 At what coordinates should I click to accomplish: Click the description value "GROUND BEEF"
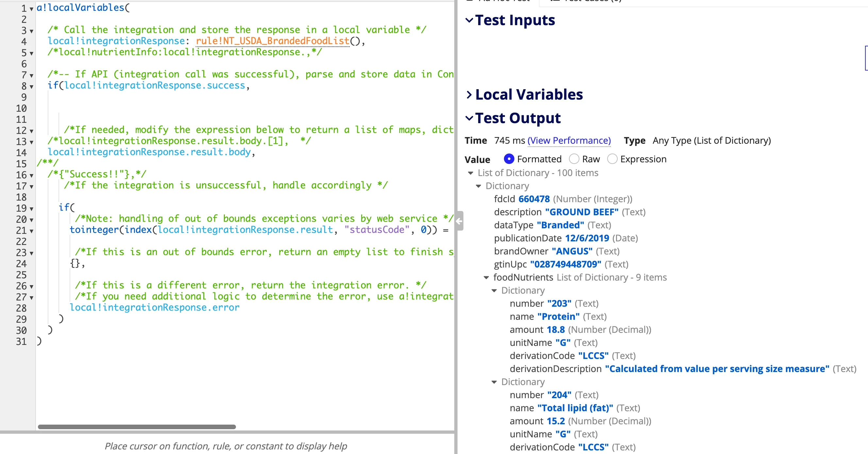582,212
